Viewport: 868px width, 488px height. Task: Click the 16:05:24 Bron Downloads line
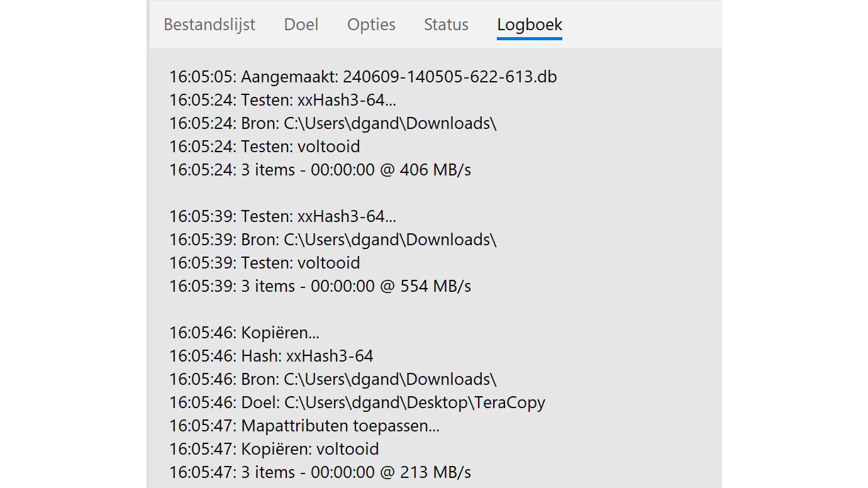(x=333, y=123)
